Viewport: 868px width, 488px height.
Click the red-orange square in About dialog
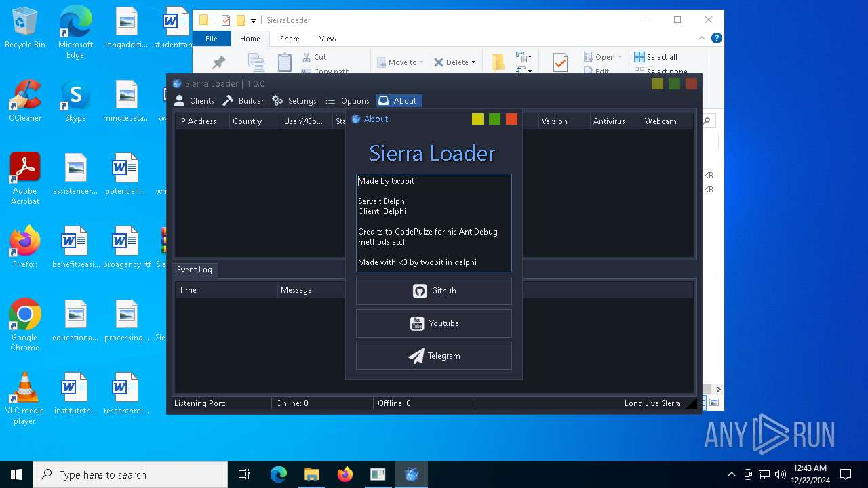pos(511,119)
